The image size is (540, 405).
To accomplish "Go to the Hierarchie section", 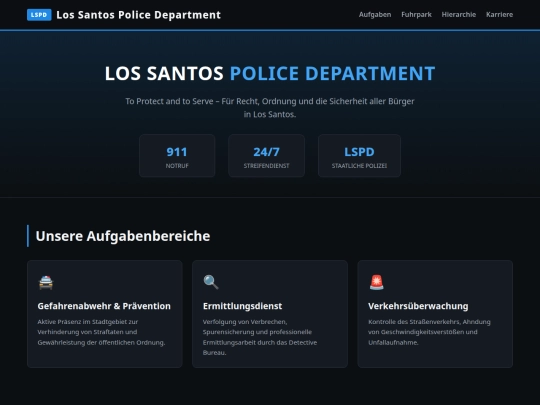I will (x=459, y=14).
